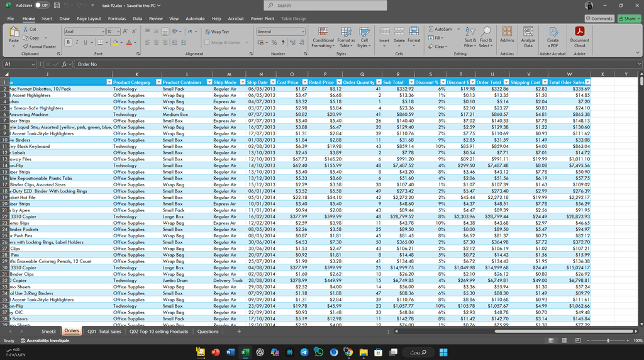
Task: Add a new sheet with plus button
Action: pyautogui.click(x=239, y=331)
